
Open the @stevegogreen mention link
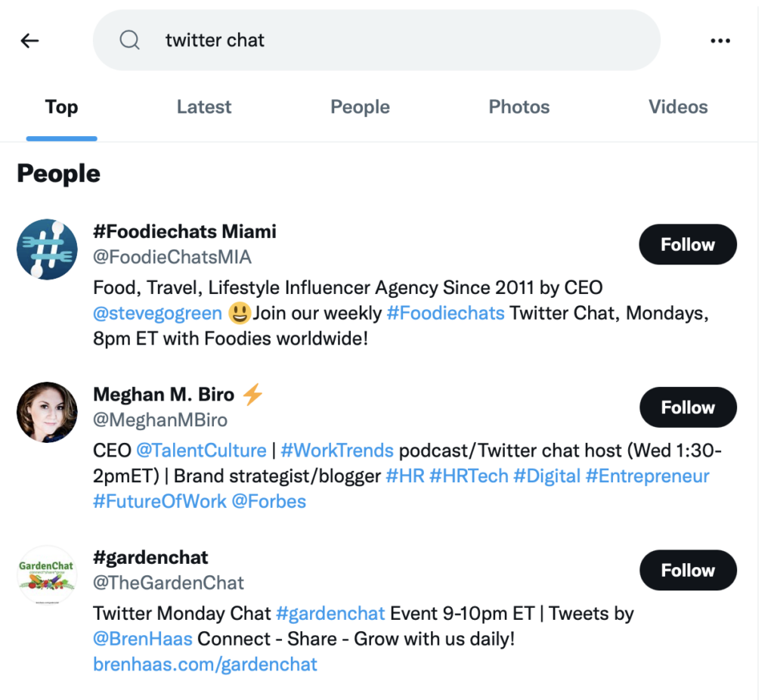(x=157, y=313)
